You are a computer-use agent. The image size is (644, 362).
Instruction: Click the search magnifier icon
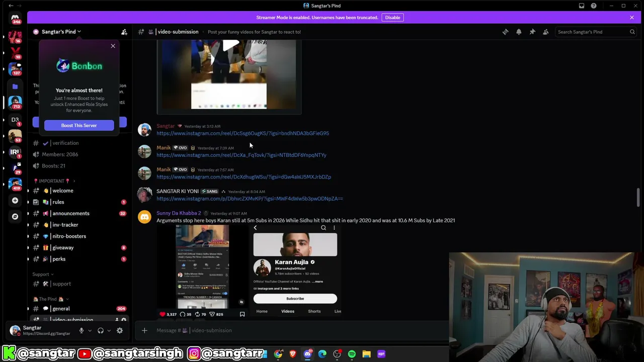click(x=632, y=32)
